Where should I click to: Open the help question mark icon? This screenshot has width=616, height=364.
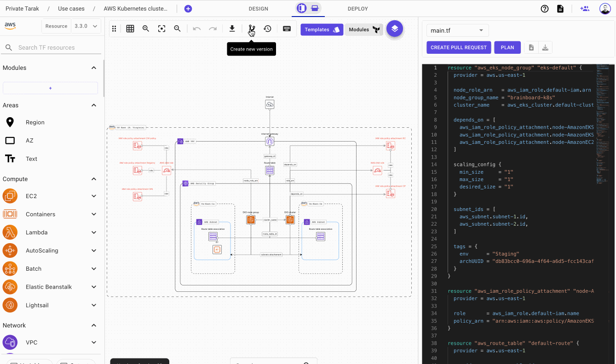click(545, 9)
